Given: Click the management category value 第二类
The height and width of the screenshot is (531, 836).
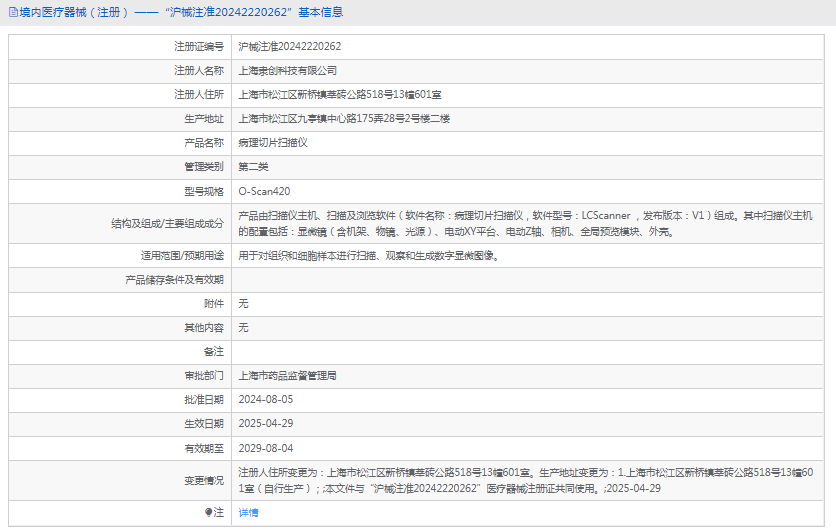Looking at the screenshot, I should (x=253, y=166).
